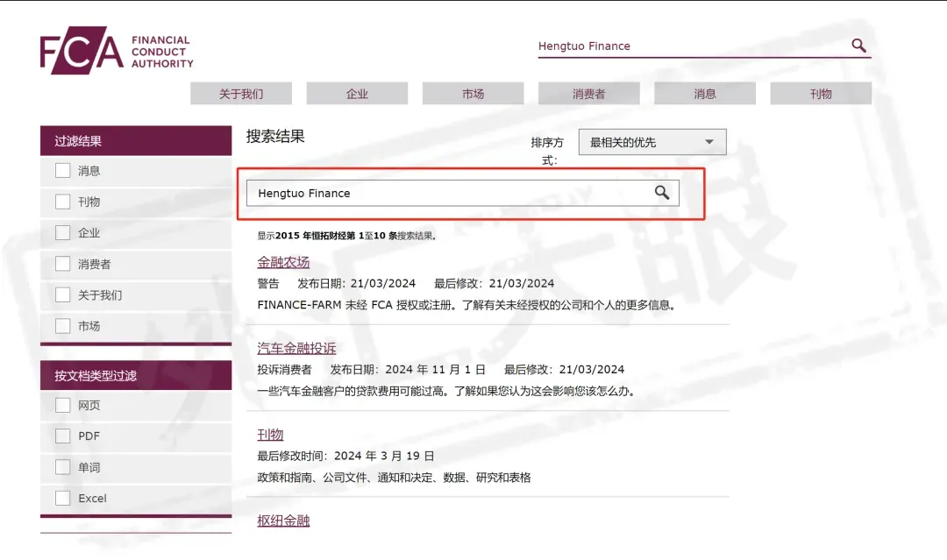Tick the 消息 filter checkbox
Viewport: 947px width, 560px height.
click(x=63, y=171)
